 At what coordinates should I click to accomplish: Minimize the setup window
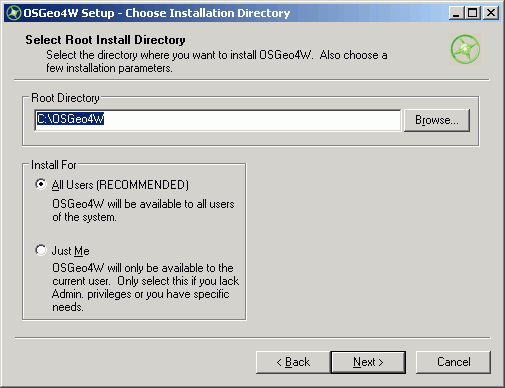(x=456, y=13)
